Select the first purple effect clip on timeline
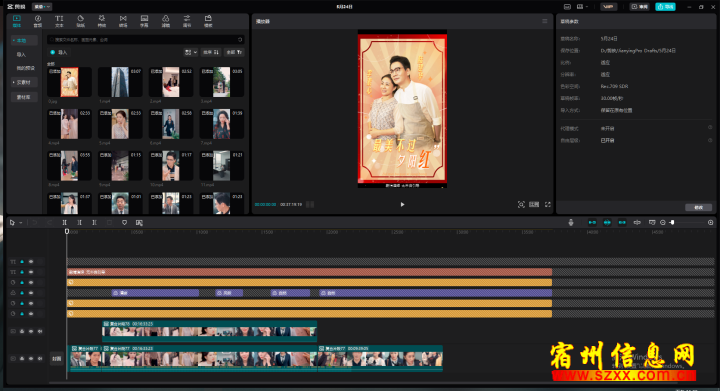Screen dimensions: 720x391 click(x=155, y=293)
